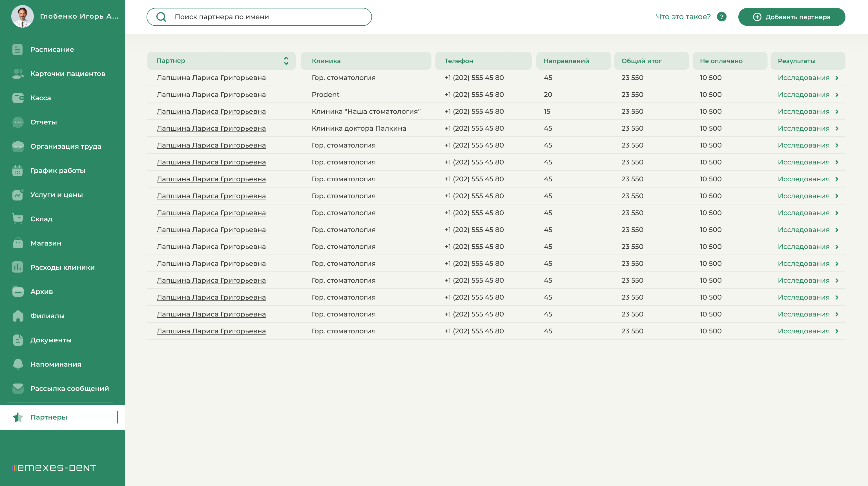Open the Документы menu entry
This screenshot has height=486, width=868.
[x=51, y=340]
